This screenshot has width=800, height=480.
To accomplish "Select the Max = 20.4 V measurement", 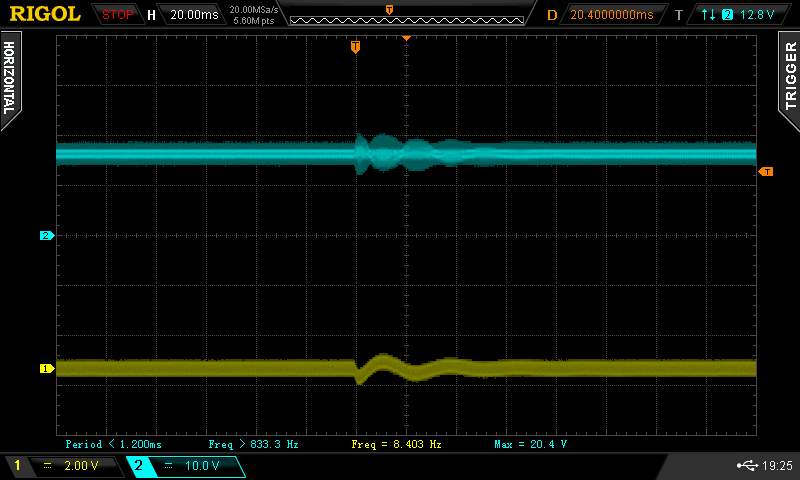I will pyautogui.click(x=530, y=444).
